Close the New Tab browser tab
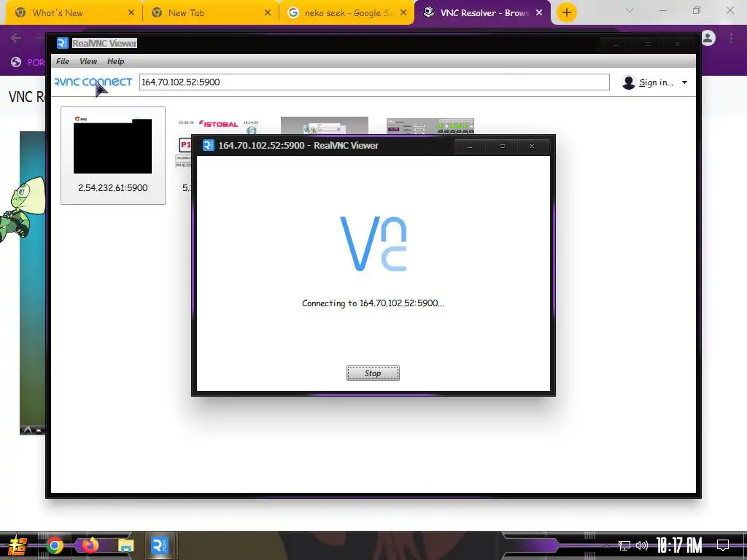This screenshot has width=747, height=560. click(x=268, y=13)
